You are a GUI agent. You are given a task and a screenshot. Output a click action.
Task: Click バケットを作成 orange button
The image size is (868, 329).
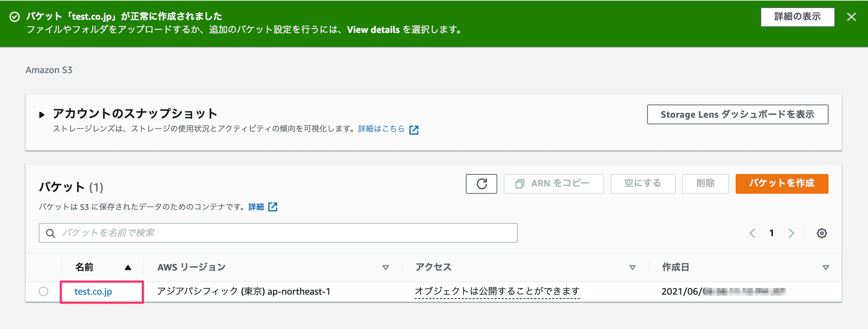pyautogui.click(x=782, y=184)
